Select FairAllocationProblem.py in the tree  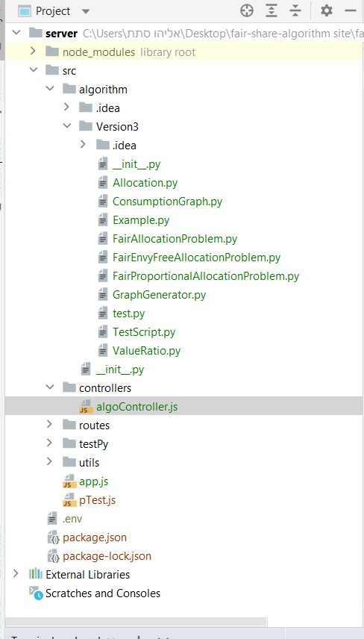click(175, 239)
